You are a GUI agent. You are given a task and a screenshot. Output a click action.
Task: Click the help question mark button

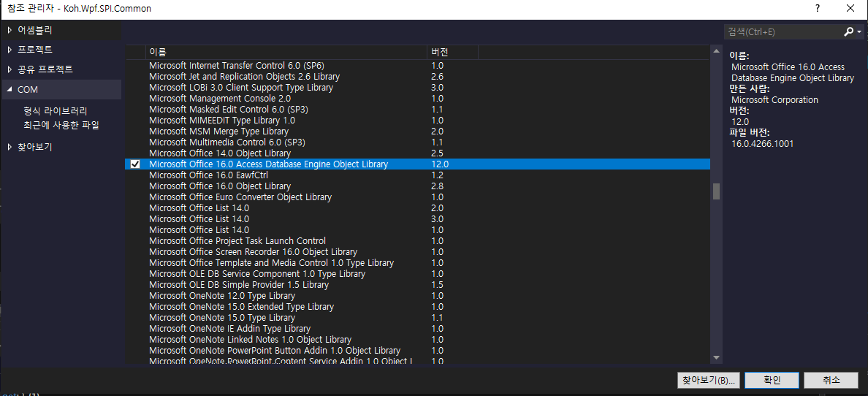(x=818, y=8)
